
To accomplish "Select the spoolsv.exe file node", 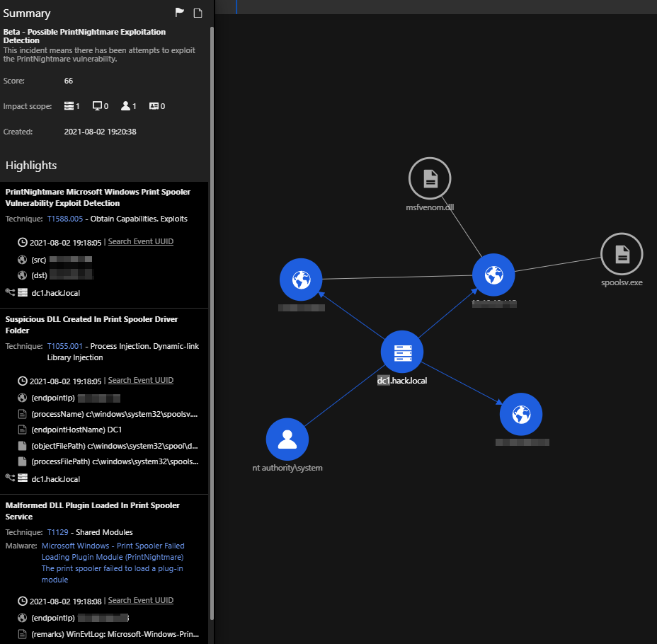I will pos(621,254).
